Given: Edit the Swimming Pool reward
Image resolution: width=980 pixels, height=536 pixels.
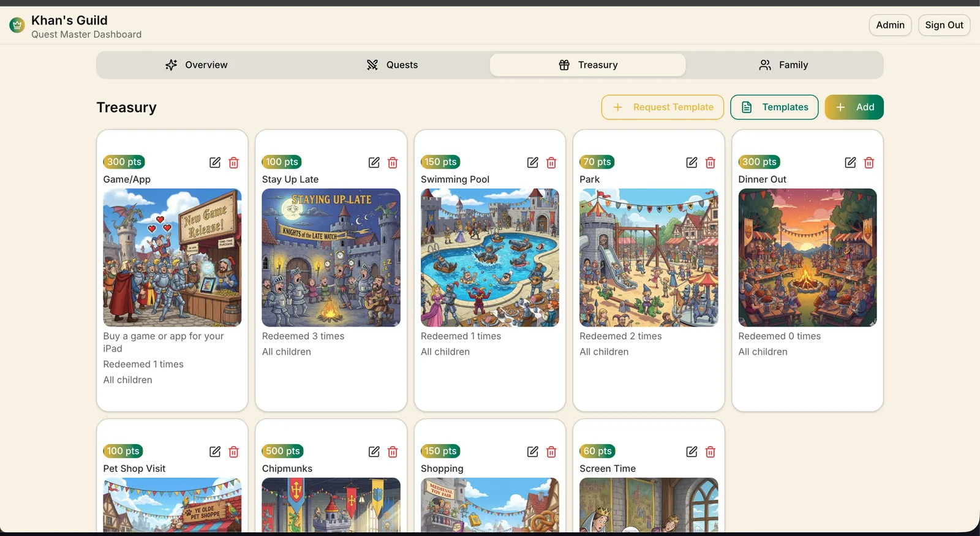Looking at the screenshot, I should [x=533, y=162].
